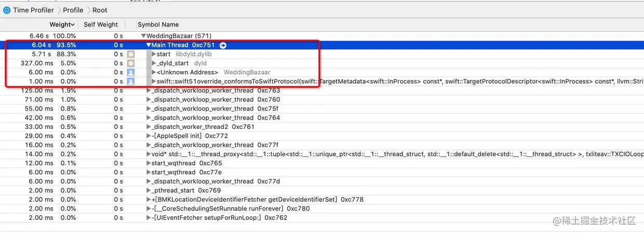The width and height of the screenshot is (644, 234).
Task: Open the Time Profiler breadcrumb
Action: (x=33, y=10)
